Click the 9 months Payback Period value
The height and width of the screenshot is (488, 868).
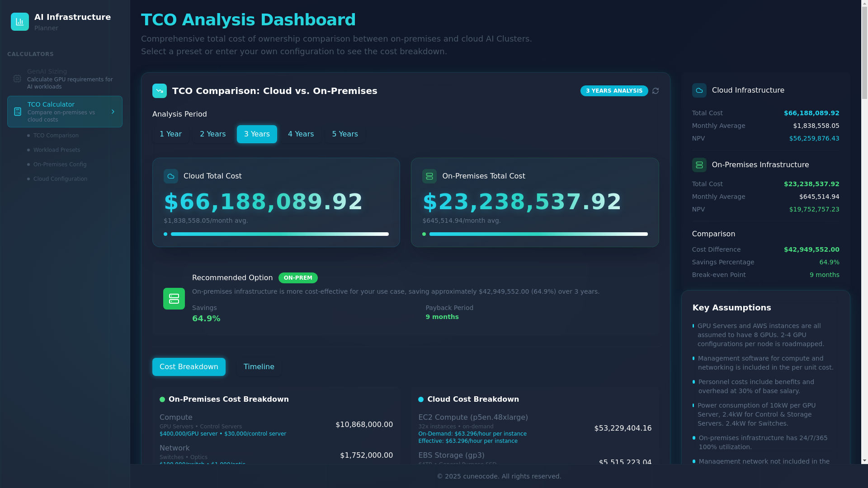tap(442, 317)
